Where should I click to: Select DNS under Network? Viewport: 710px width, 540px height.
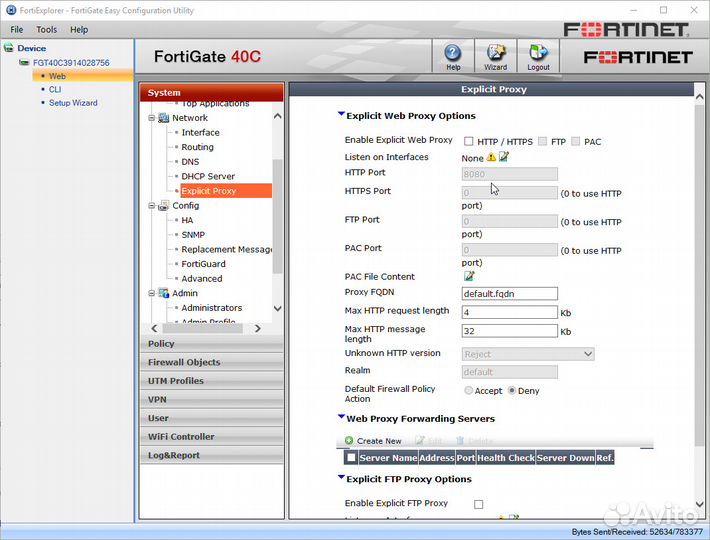coord(190,162)
